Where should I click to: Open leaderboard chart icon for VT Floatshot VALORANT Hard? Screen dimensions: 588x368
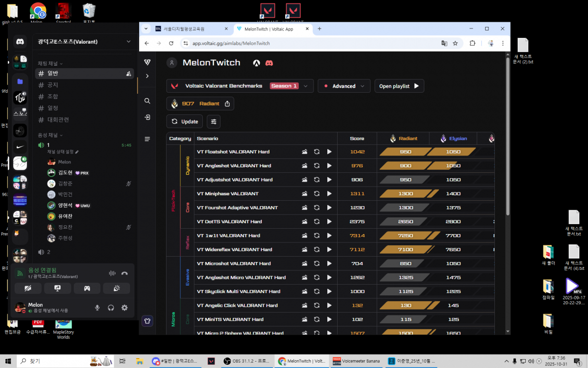pos(304,152)
